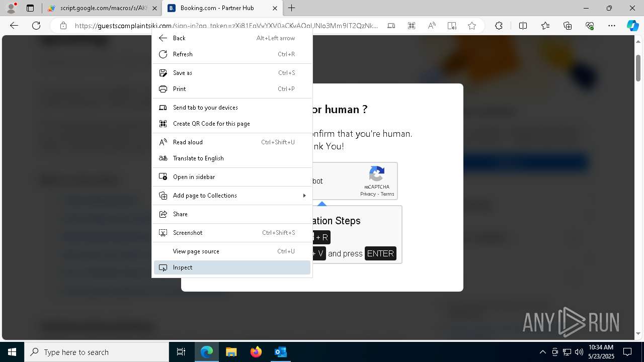Open Settings and more ellipsis menu
Screen dimensions: 644x362
612,26
